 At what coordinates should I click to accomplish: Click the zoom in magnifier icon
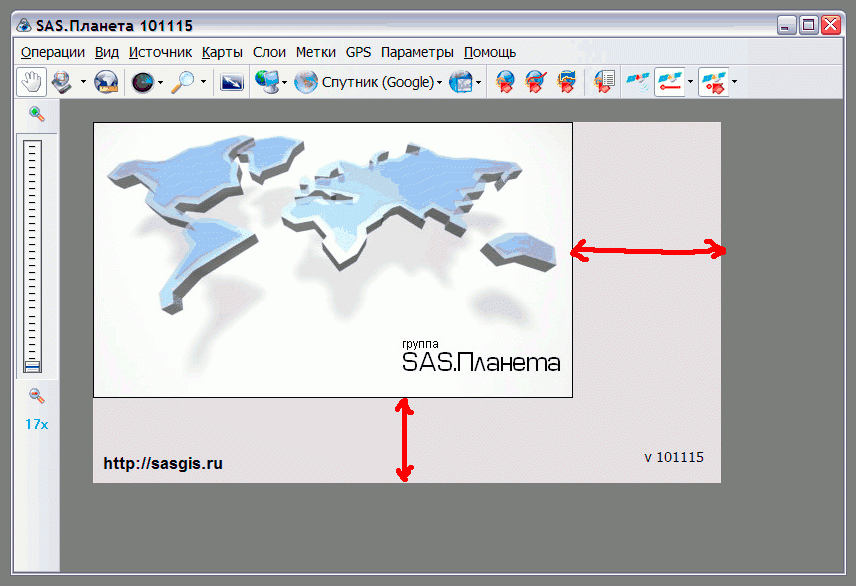pos(37,114)
